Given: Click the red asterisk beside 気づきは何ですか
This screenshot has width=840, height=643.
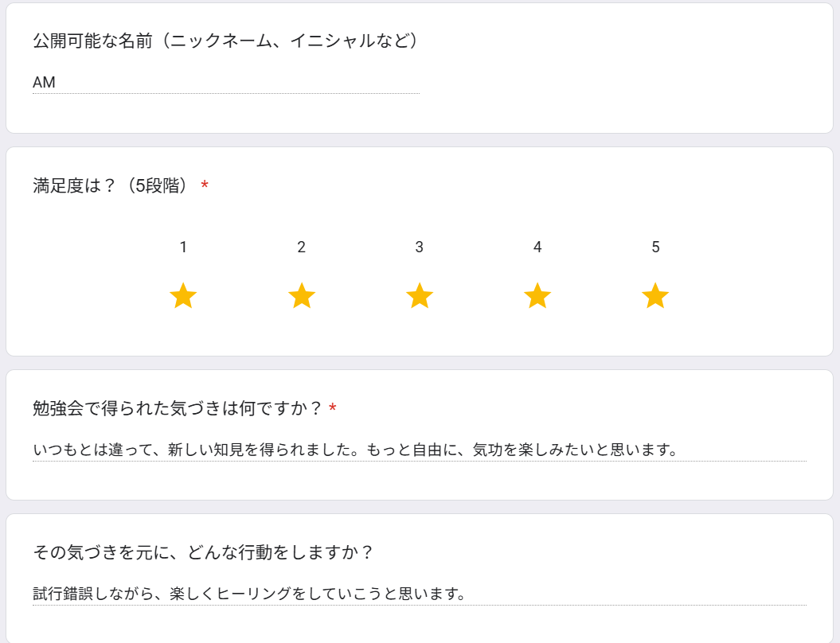Looking at the screenshot, I should (333, 408).
